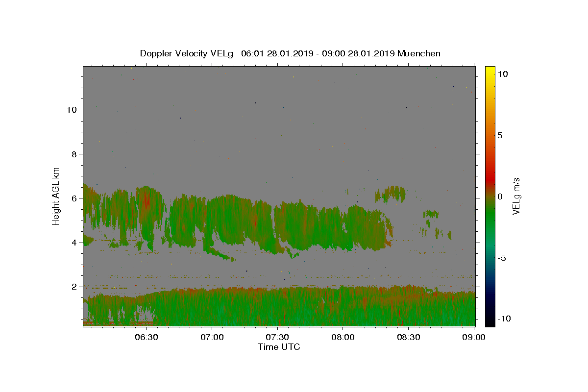Viewport: 588px width, 392px height.
Task: Click the height axis label '4'
Action: [75, 243]
